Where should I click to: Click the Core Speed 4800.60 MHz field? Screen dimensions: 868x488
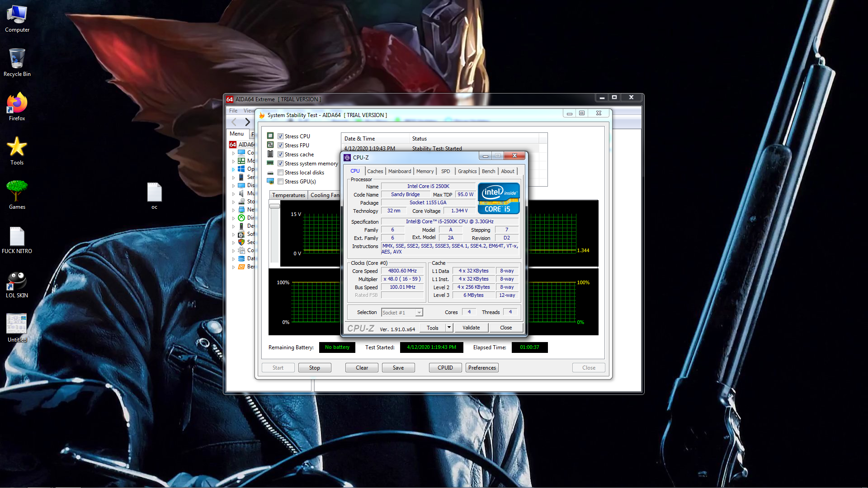point(402,271)
